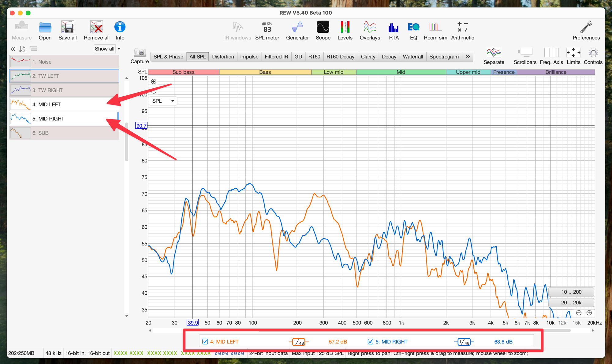Viewport: 612px width, 364px height.
Task: Click Separate traces icon
Action: tap(494, 53)
